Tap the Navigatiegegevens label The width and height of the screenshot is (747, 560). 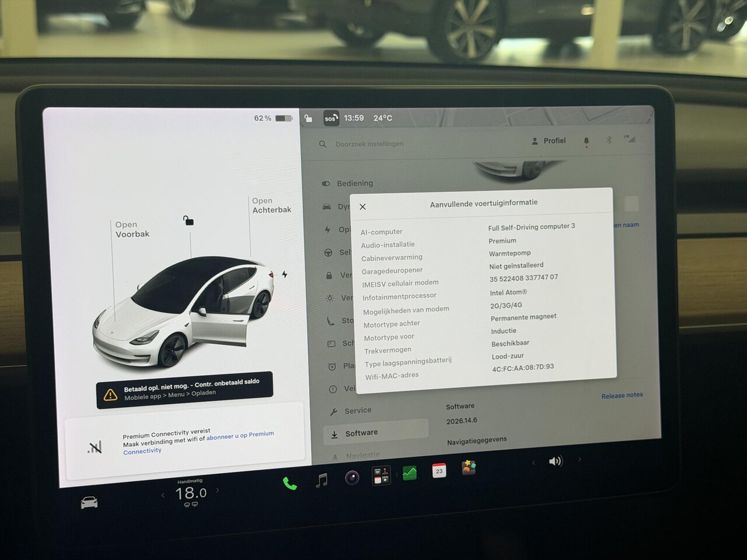coord(477,440)
